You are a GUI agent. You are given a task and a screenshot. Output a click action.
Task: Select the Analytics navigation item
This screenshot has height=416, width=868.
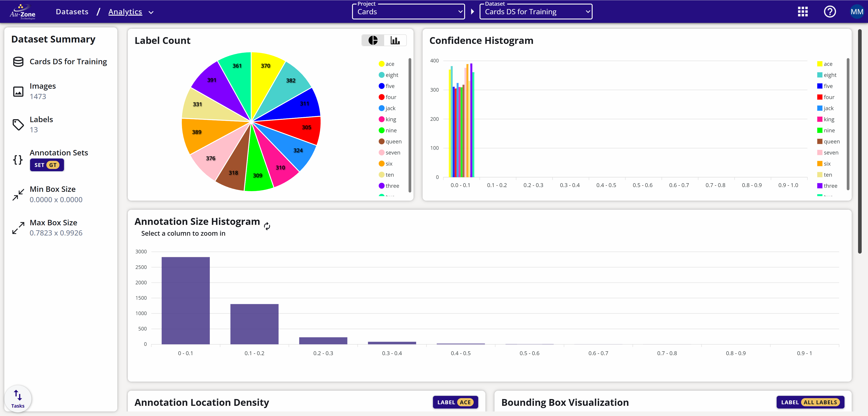(x=125, y=11)
